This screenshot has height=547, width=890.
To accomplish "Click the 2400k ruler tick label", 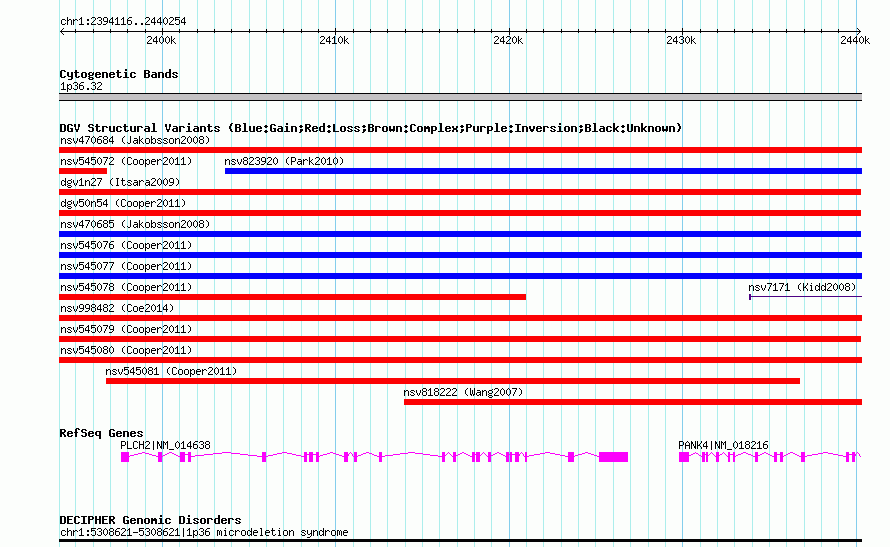I will (x=161, y=40).
